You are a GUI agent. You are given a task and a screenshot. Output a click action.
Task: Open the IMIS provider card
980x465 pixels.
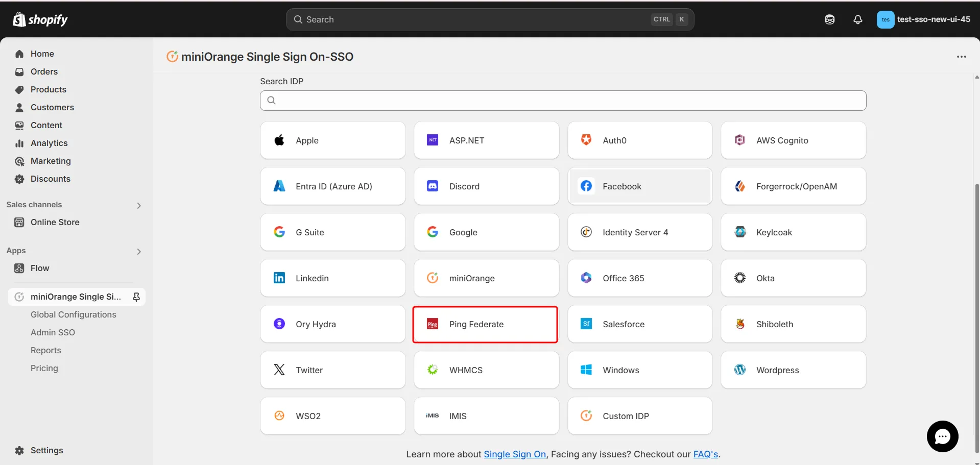point(486,416)
